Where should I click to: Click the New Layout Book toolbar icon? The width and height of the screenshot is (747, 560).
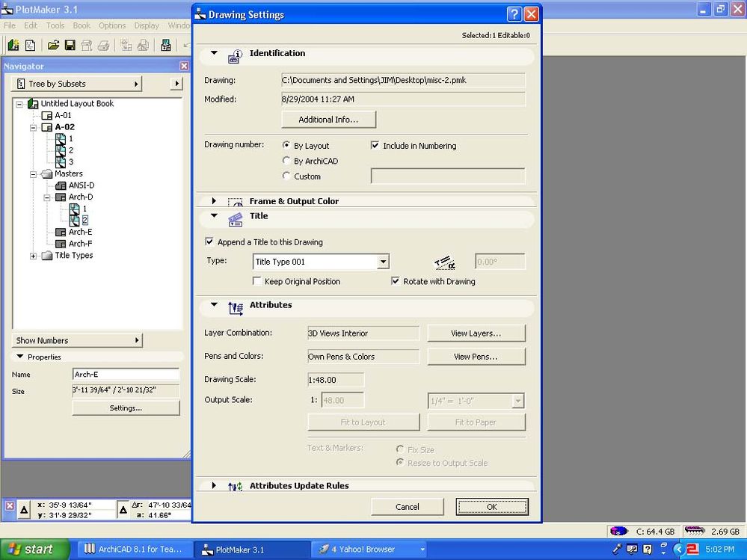tap(13, 46)
